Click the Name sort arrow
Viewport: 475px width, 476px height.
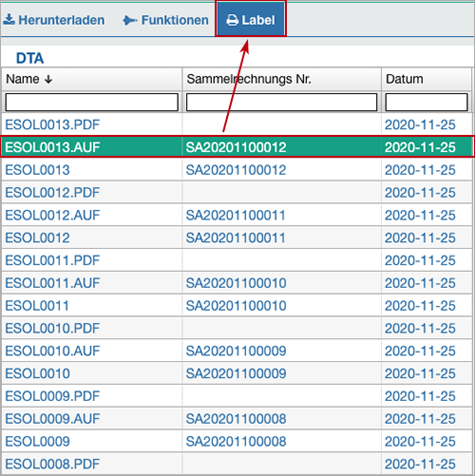[x=48, y=79]
